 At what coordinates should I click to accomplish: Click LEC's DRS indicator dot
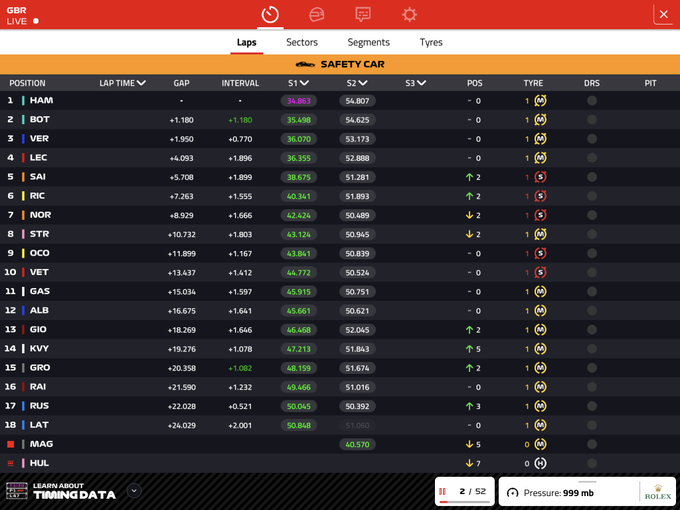pos(592,158)
